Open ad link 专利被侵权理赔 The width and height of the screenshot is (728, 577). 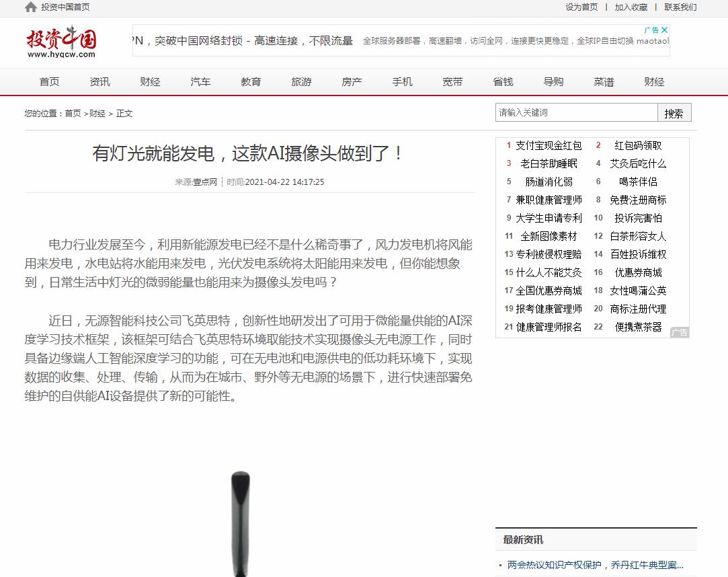[x=549, y=254]
